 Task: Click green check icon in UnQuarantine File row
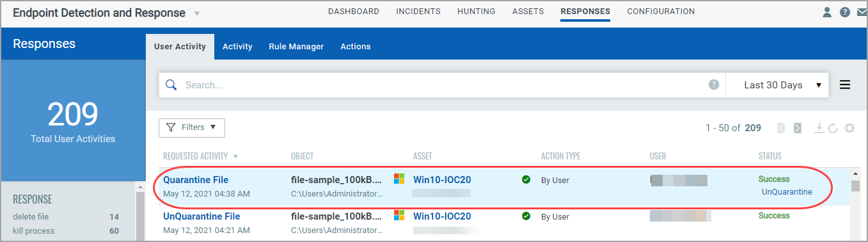click(x=526, y=216)
